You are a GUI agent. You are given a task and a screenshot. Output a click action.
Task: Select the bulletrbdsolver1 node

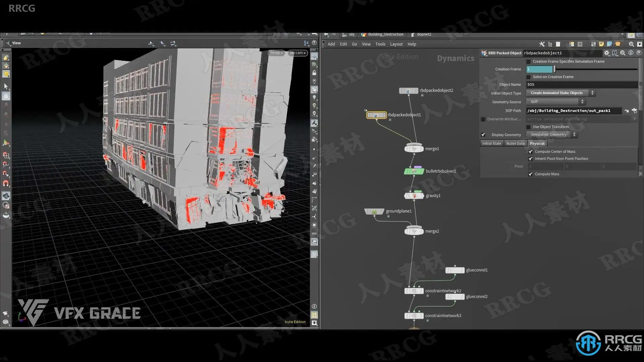pyautogui.click(x=414, y=171)
